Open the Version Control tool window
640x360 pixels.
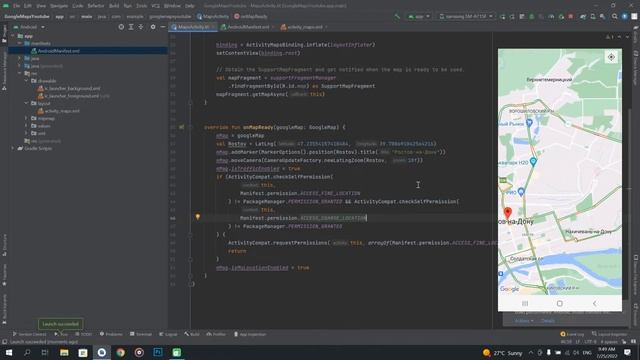tap(30, 334)
